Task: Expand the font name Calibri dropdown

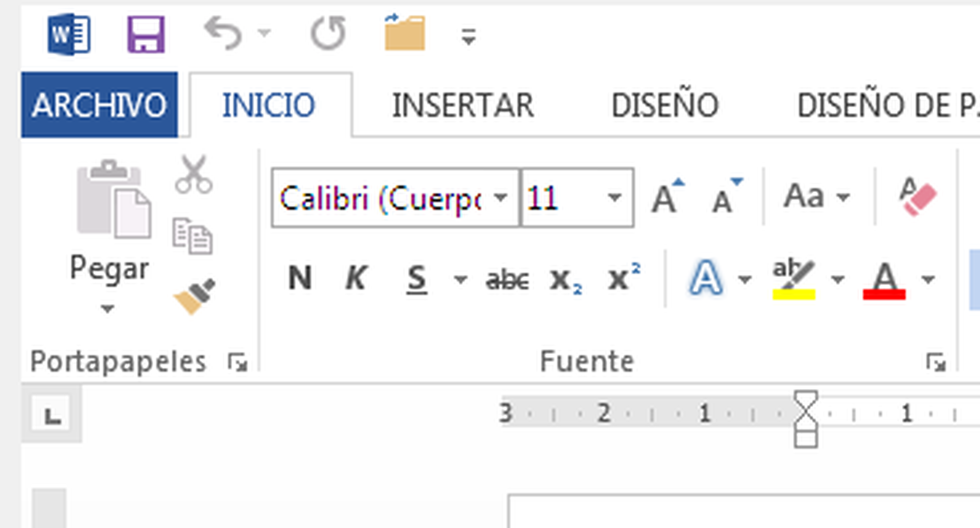Action: click(x=501, y=198)
